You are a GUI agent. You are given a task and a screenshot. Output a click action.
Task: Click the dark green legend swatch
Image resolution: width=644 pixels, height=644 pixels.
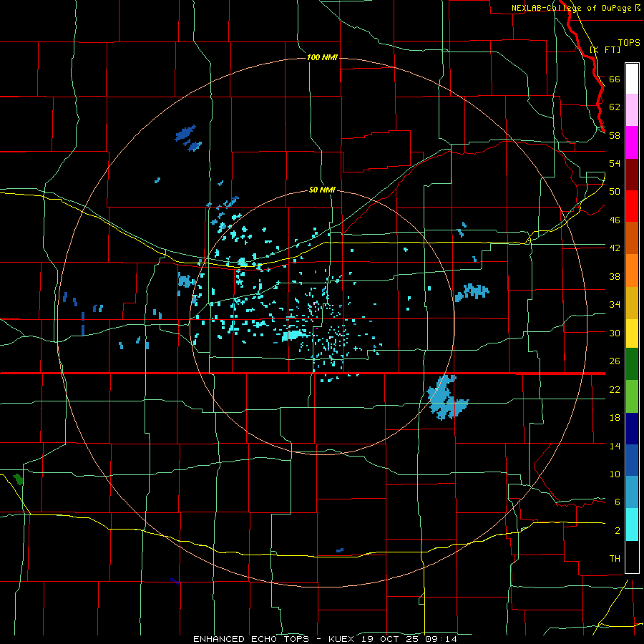pyautogui.click(x=632, y=364)
